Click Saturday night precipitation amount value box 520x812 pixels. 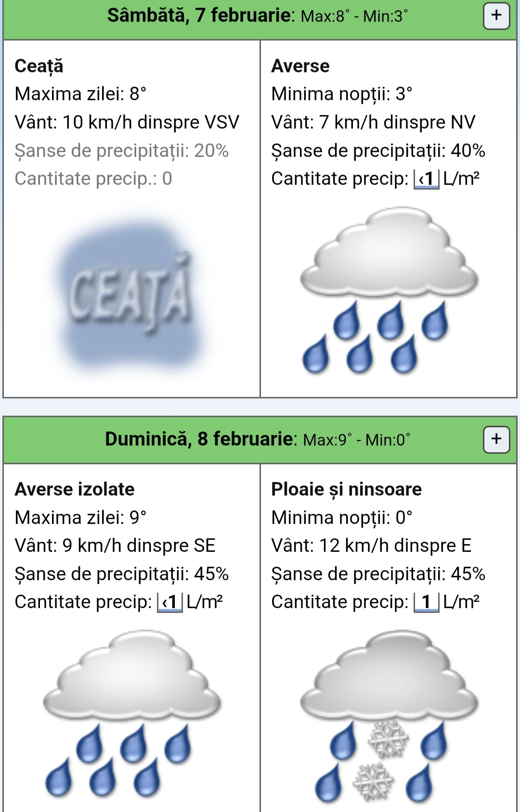coord(427,179)
